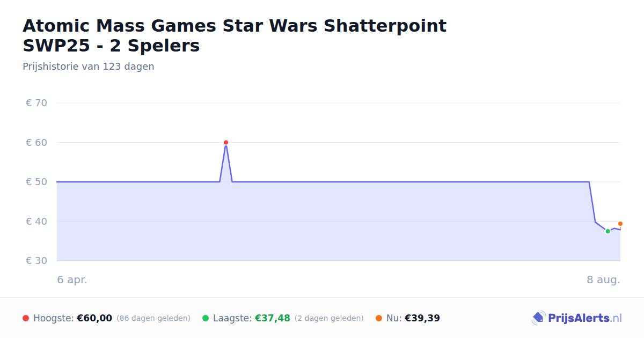Click the 2 dagen geleden note
Image resolution: width=644 pixels, height=338 pixels.
click(x=329, y=318)
